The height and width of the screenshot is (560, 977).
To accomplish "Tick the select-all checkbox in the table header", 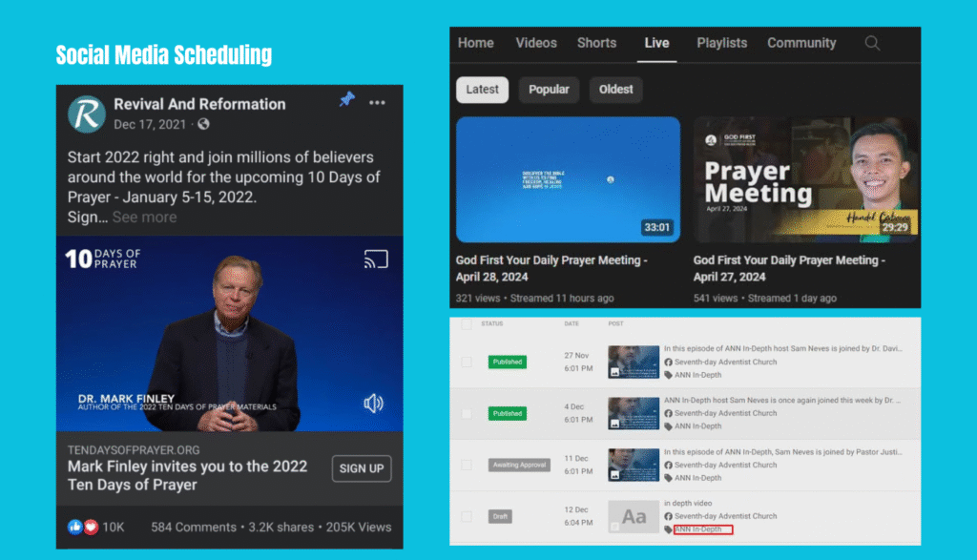I will pyautogui.click(x=467, y=324).
